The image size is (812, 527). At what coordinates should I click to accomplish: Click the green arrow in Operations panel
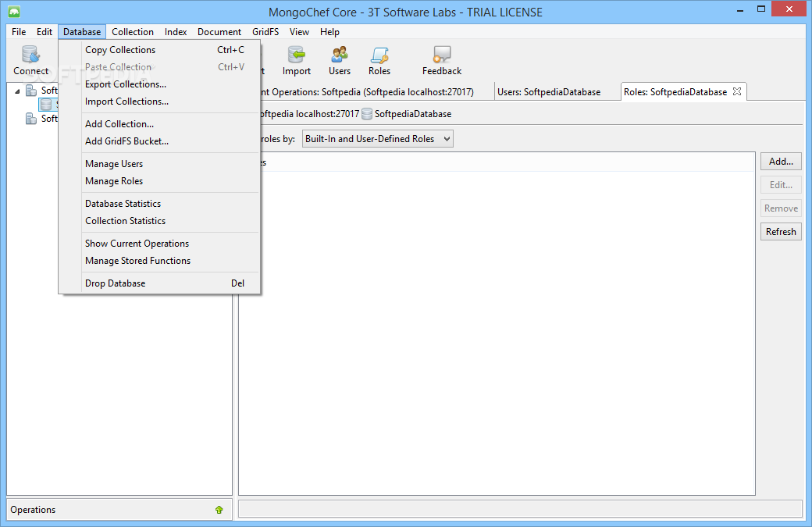click(x=219, y=510)
